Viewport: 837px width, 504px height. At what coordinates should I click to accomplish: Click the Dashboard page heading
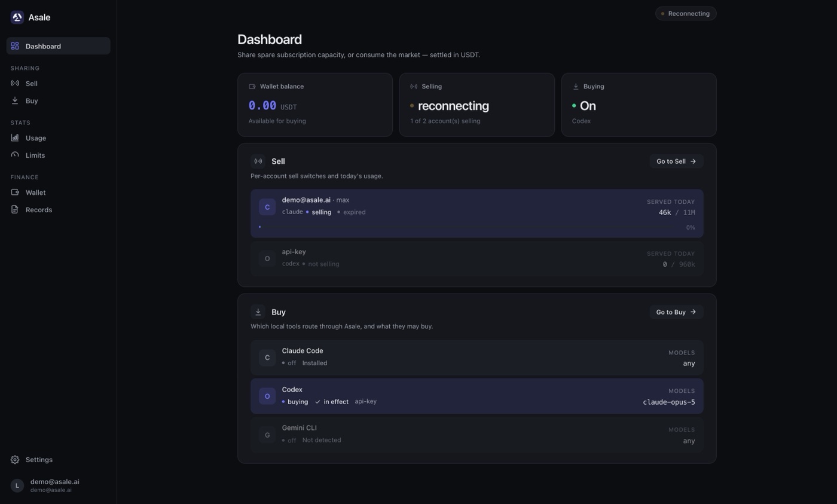tap(270, 39)
